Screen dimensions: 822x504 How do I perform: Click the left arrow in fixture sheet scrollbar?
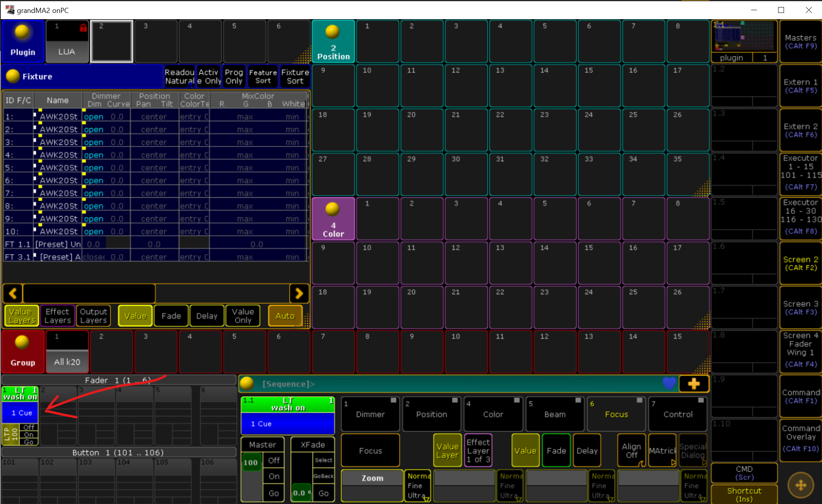pyautogui.click(x=13, y=293)
